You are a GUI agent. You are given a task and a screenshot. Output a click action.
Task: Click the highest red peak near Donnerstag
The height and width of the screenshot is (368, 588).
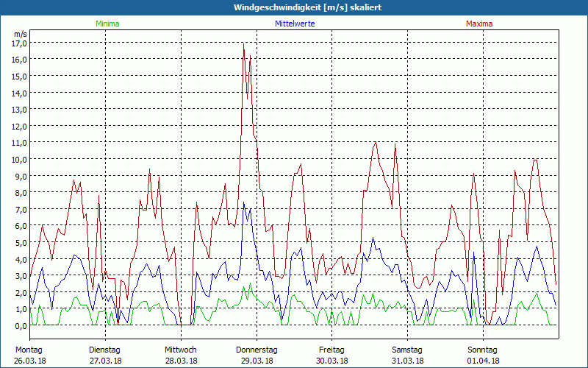coord(244,44)
